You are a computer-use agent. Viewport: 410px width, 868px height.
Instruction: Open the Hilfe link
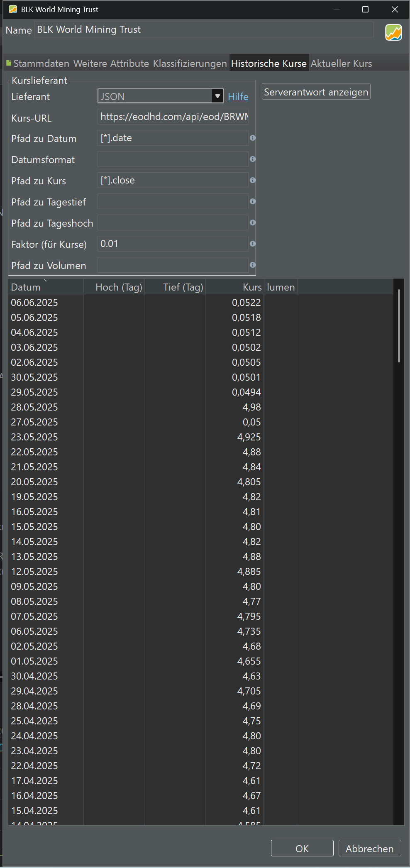pyautogui.click(x=238, y=97)
